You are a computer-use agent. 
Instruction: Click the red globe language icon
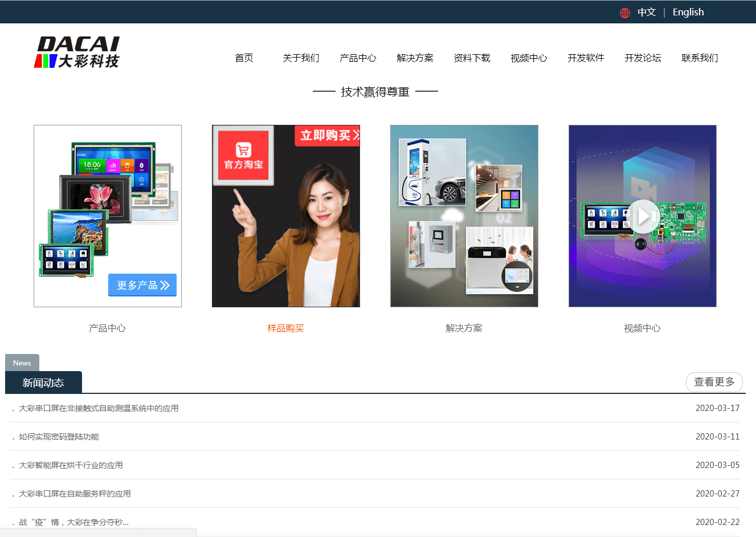(x=625, y=13)
